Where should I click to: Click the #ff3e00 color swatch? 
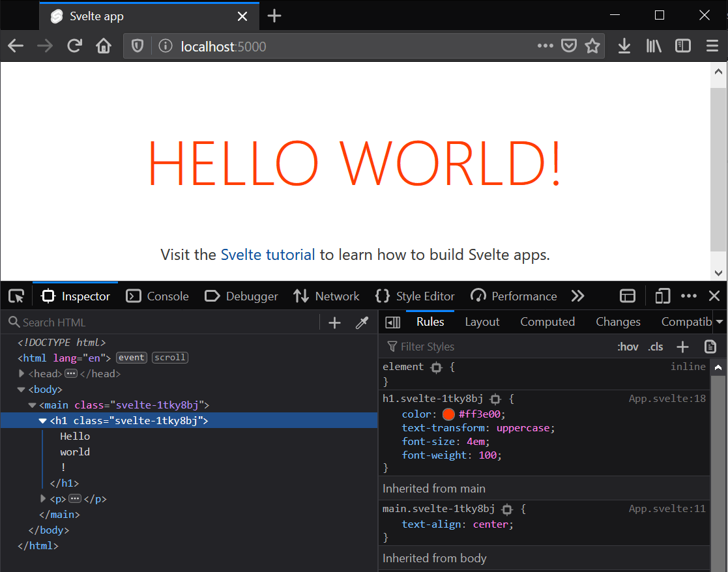pyautogui.click(x=448, y=414)
